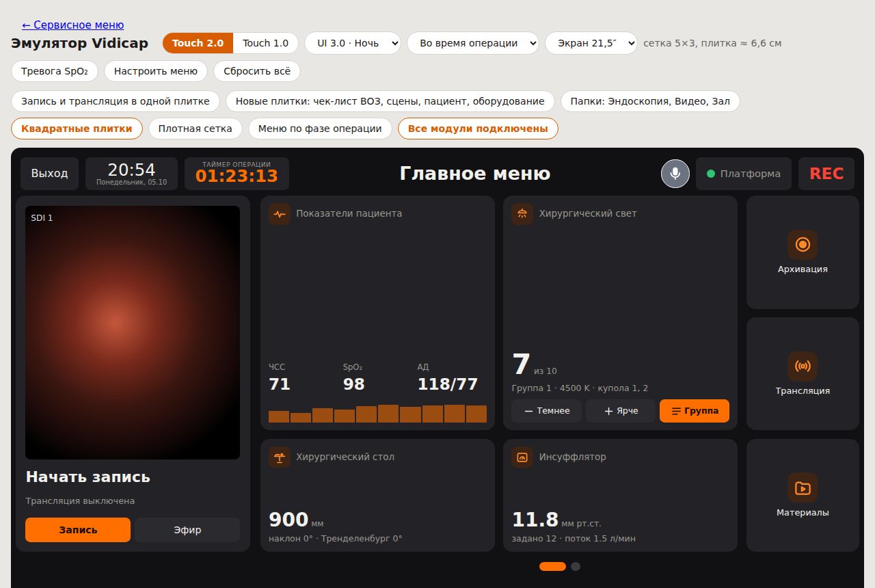Click the 20:54 clock display
875x588 pixels.
131,174
